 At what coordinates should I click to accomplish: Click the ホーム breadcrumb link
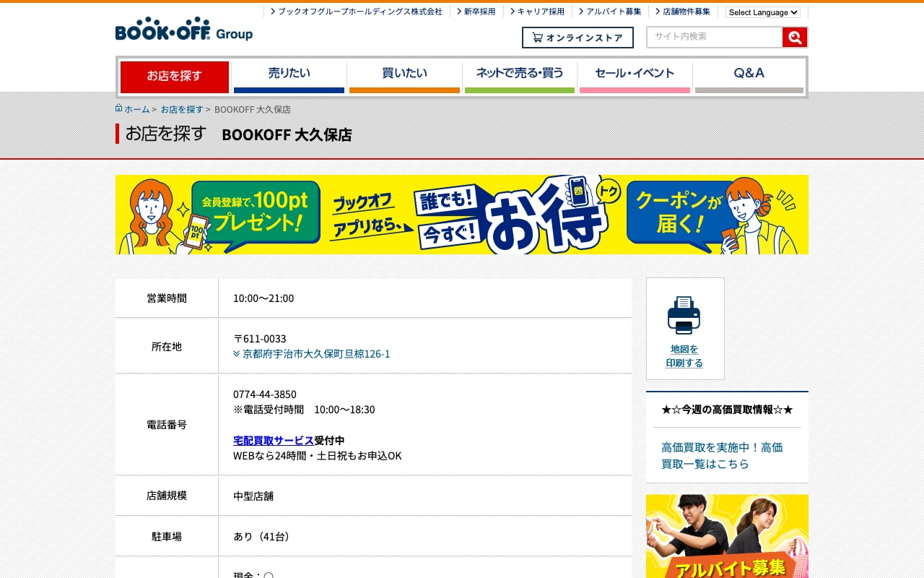(x=137, y=109)
